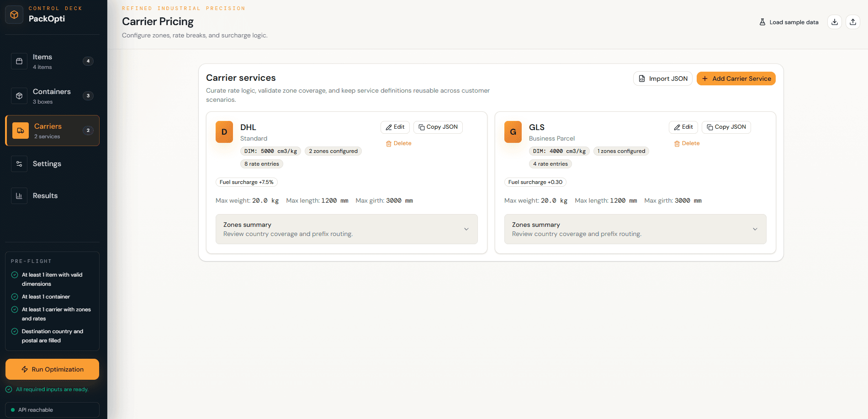Delete the GLS carrier service

[687, 143]
